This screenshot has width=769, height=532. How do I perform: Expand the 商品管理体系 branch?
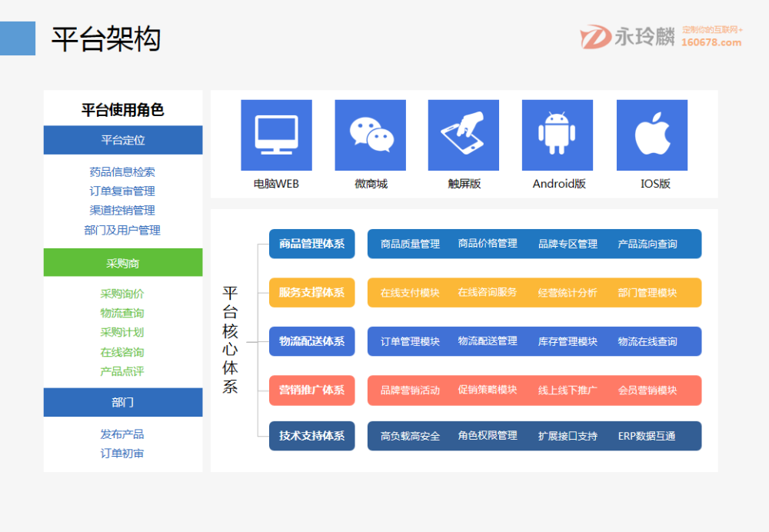[311, 244]
